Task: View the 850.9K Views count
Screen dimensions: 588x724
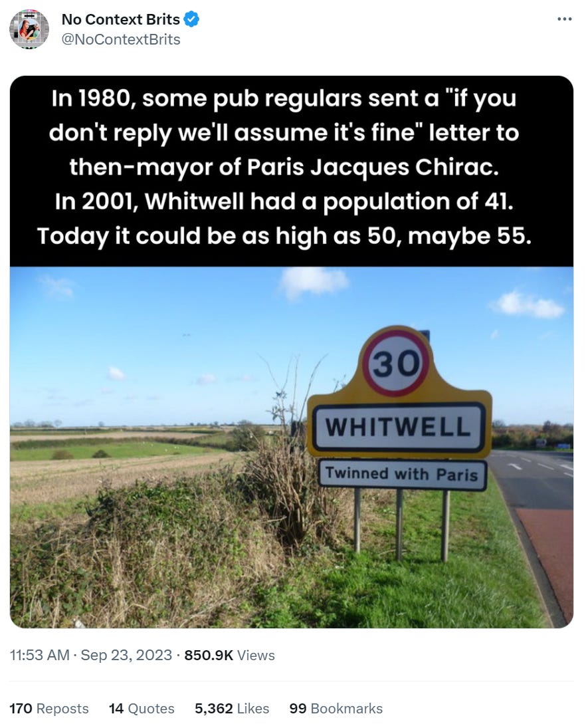Action: [x=229, y=655]
